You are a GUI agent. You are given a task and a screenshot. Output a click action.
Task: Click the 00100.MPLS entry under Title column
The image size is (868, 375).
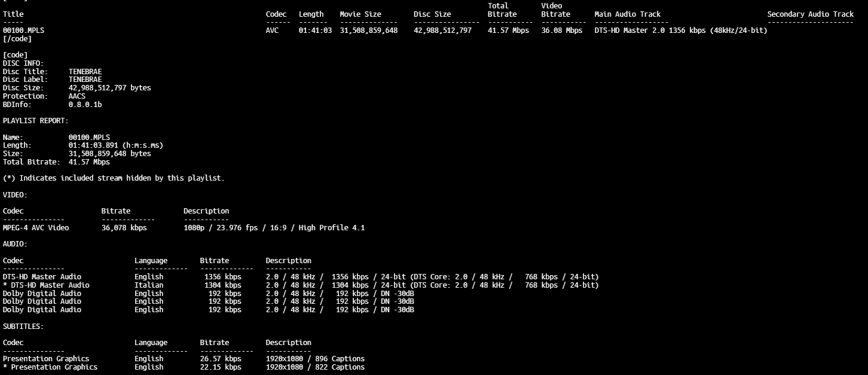pyautogui.click(x=23, y=31)
